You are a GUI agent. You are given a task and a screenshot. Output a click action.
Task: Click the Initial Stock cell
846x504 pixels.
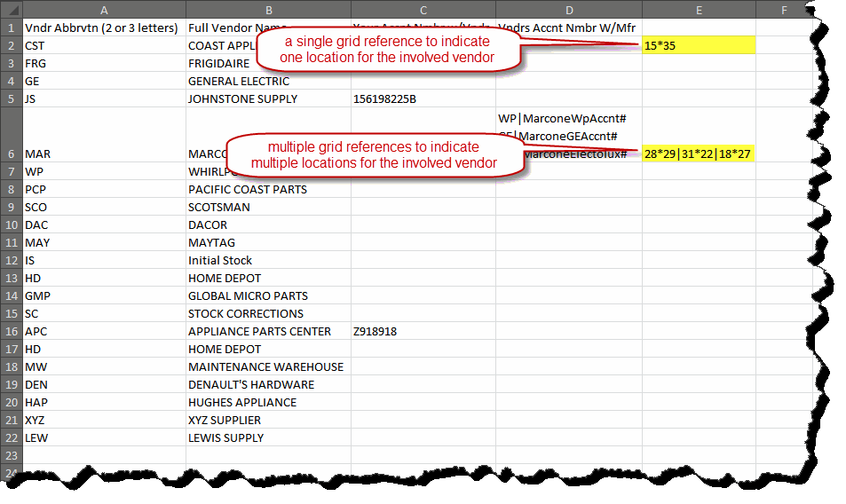(x=268, y=260)
